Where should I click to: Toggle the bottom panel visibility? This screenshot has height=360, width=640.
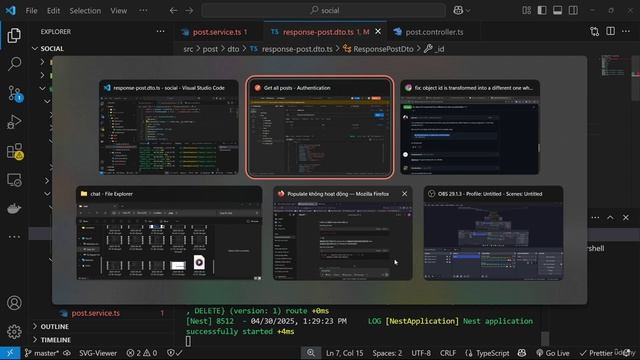pyautogui.click(x=558, y=11)
